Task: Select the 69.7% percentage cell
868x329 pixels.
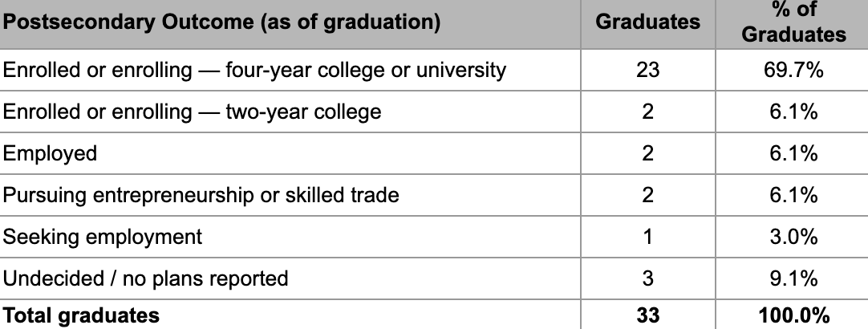Action: tap(792, 70)
